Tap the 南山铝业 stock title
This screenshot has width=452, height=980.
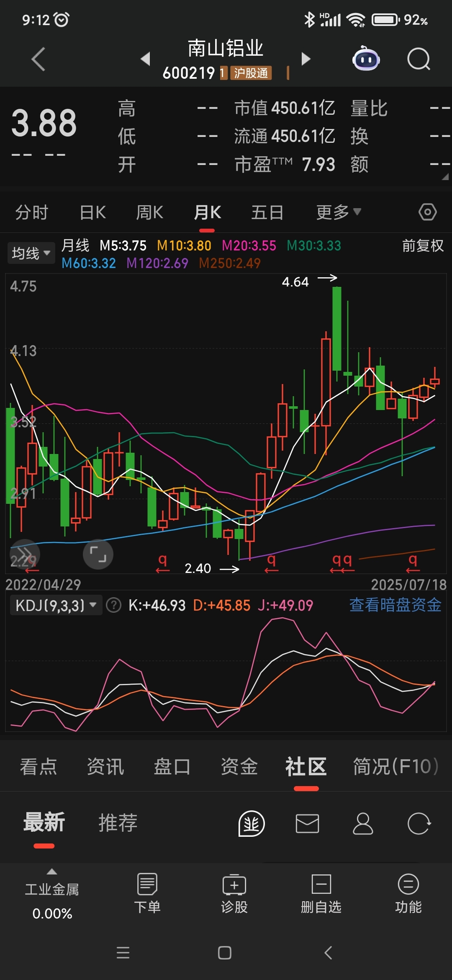click(x=226, y=49)
